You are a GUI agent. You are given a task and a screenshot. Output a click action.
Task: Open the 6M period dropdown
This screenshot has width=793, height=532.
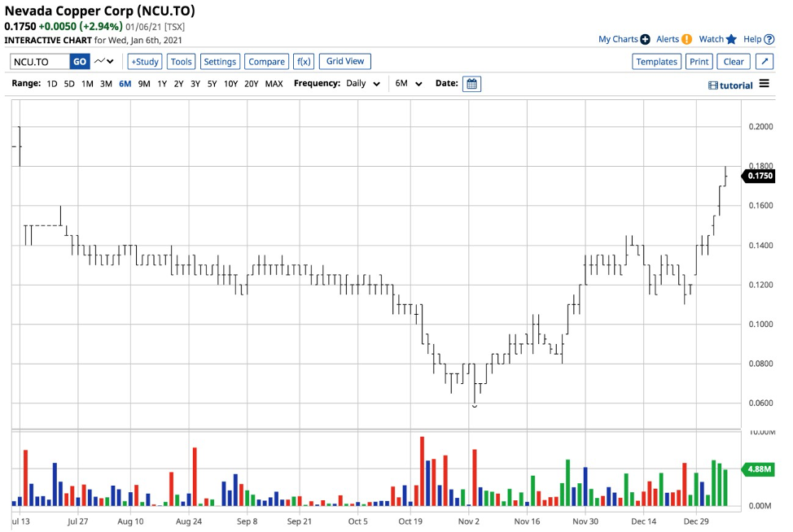(x=408, y=83)
